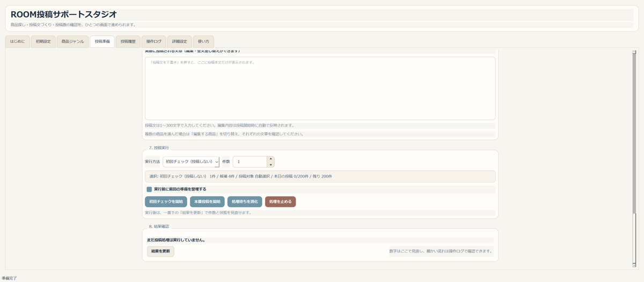Click the 初回チェックを開始 button

166,201
